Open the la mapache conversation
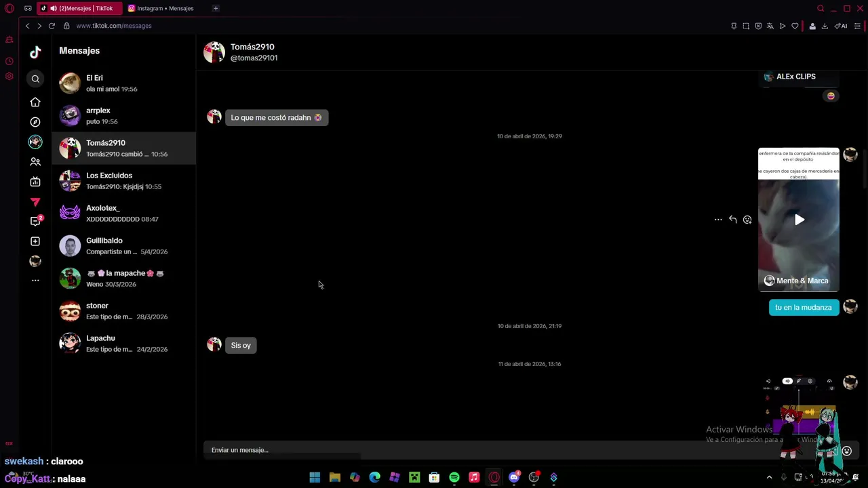 pos(124,279)
